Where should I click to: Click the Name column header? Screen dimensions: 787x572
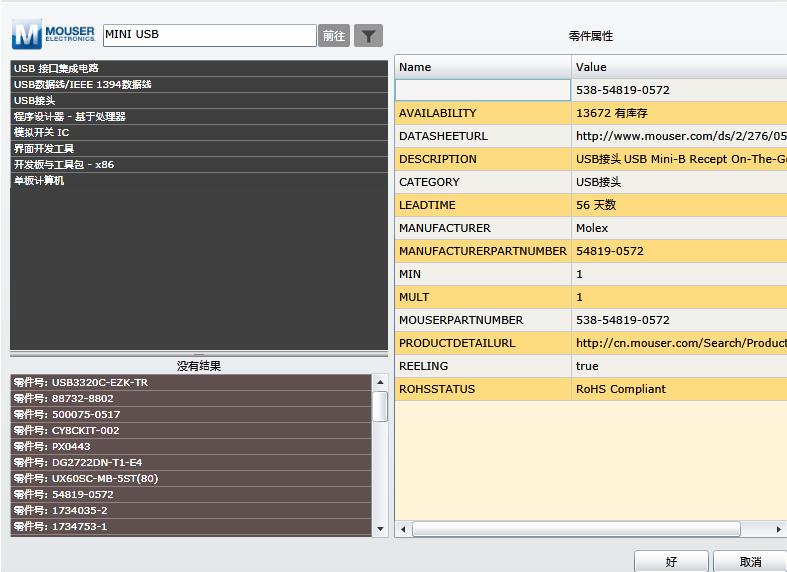coord(483,67)
